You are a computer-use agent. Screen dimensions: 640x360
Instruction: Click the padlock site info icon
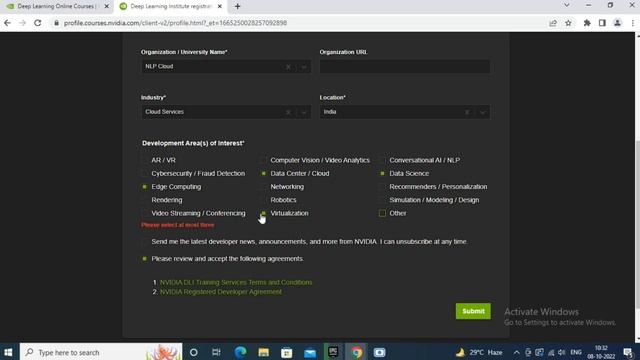(57, 23)
